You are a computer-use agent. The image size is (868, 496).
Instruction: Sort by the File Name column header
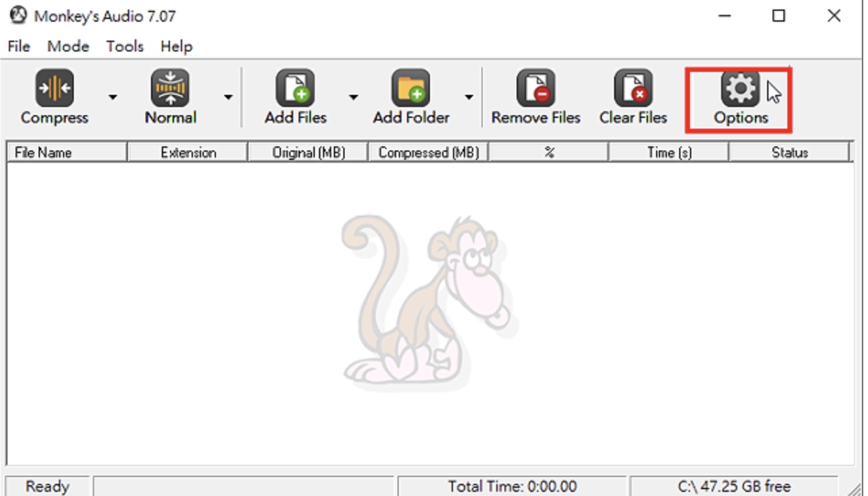tap(67, 152)
